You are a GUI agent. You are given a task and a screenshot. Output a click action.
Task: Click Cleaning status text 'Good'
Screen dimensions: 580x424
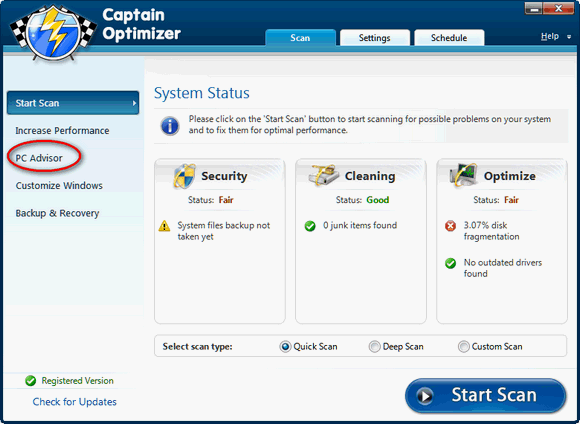378,200
